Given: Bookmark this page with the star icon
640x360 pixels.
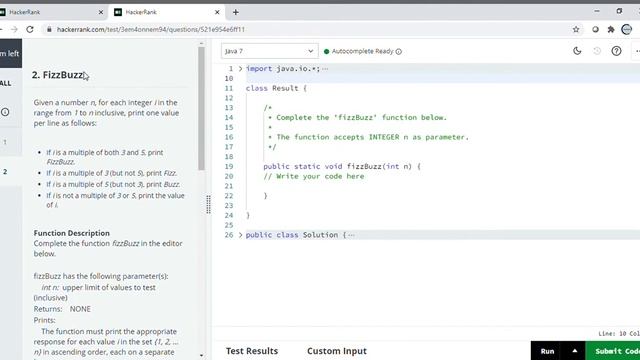Looking at the screenshot, I should (576, 29).
